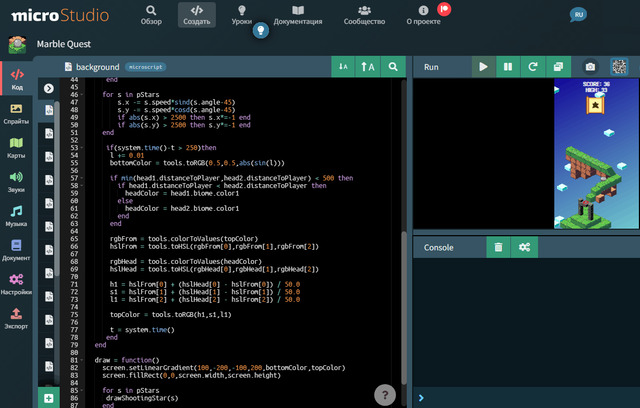Open the Карты maps section
Screen dimensions: 640x408
click(x=16, y=148)
